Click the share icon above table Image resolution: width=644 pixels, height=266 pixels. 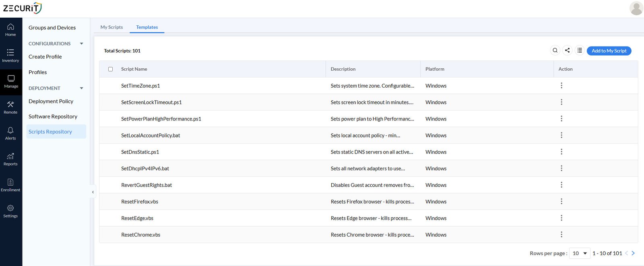coord(567,50)
